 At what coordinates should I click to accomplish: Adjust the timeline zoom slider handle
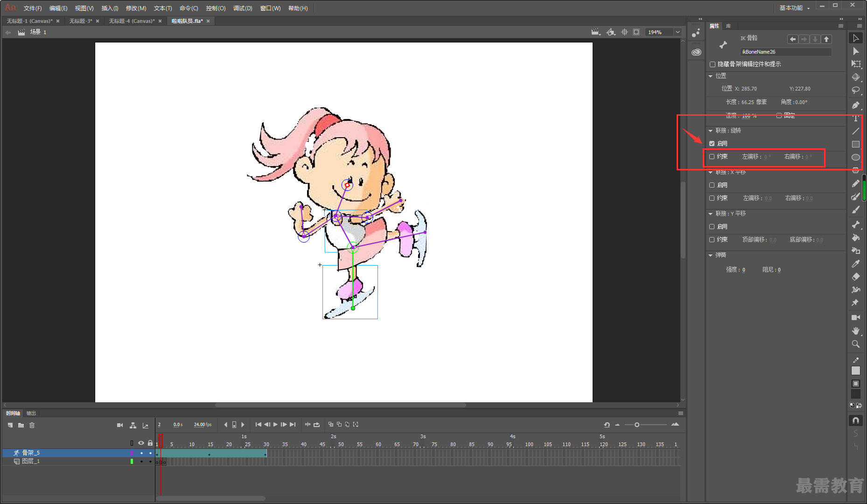coord(636,425)
